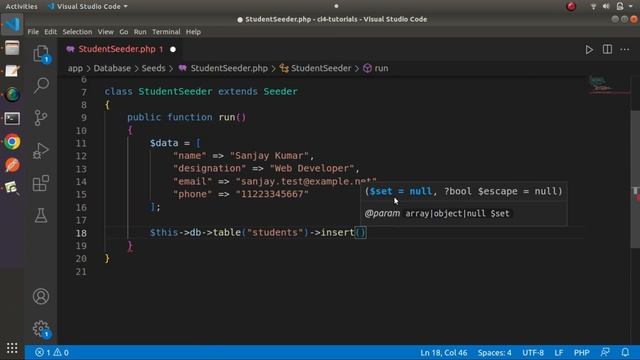Change LF end of line sequence

tap(559, 353)
